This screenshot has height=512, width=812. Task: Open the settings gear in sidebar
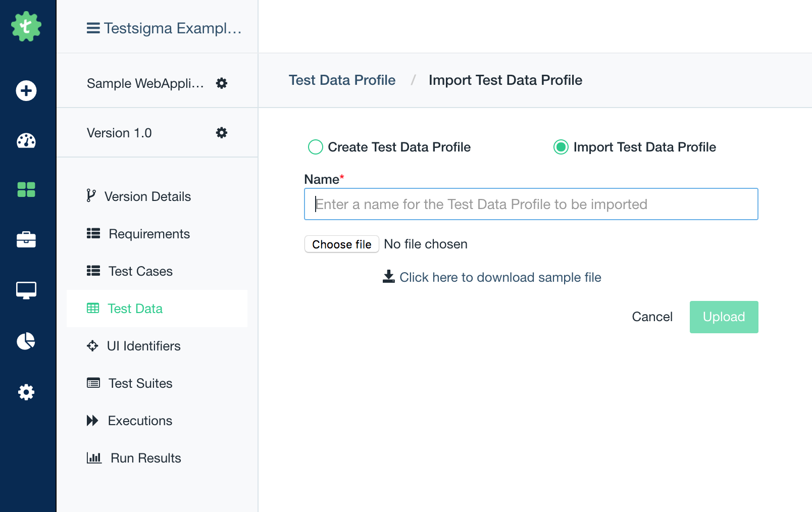26,392
